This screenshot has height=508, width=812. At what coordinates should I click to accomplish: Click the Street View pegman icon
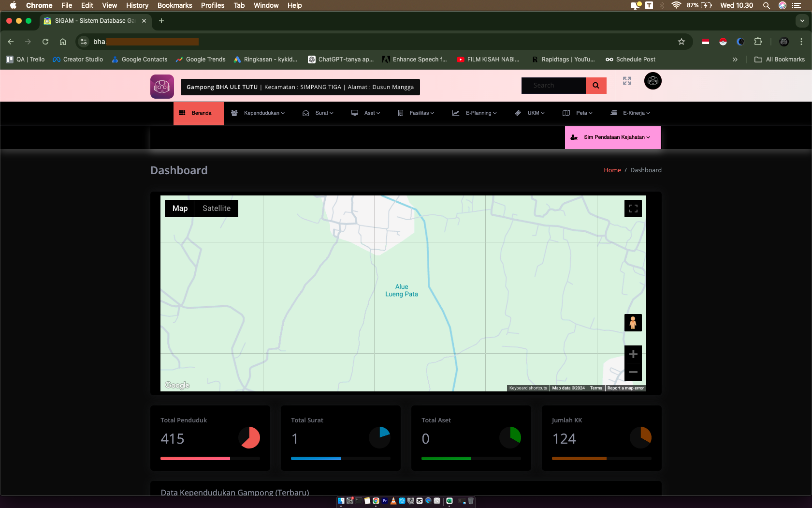[x=633, y=323]
